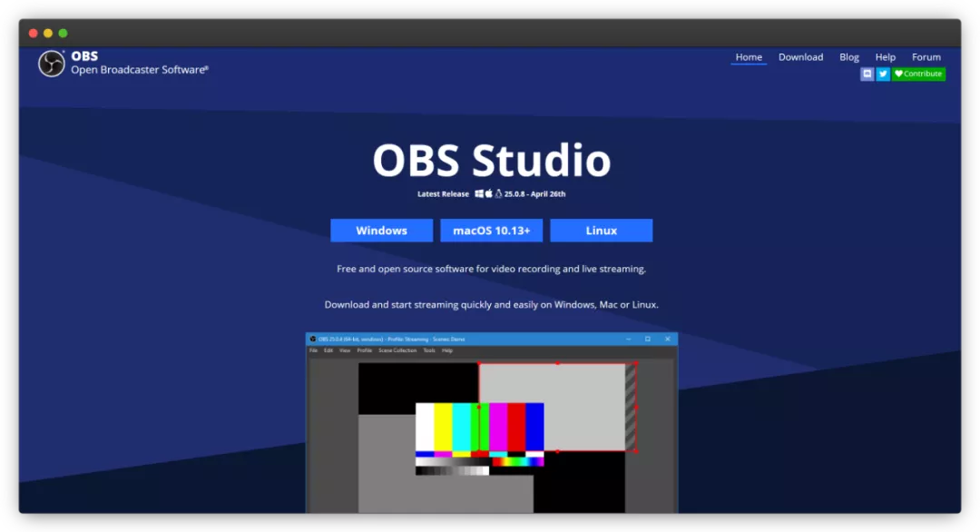Click the OBS logo icon

[x=51, y=64]
